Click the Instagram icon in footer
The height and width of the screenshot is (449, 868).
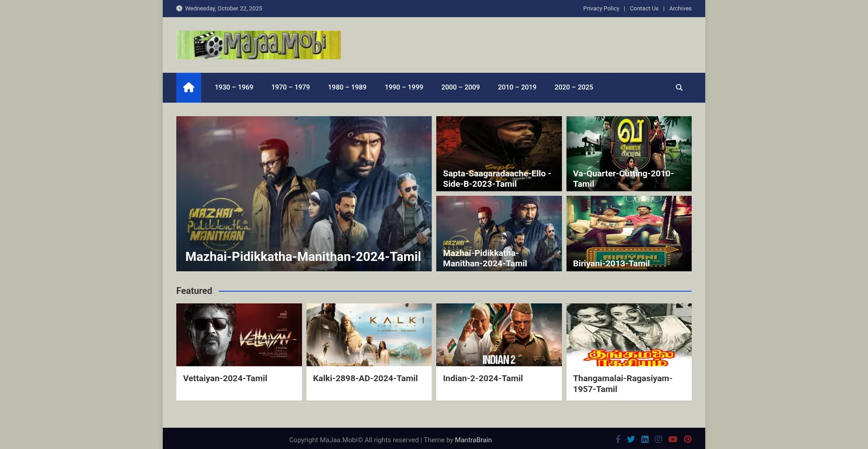[658, 439]
